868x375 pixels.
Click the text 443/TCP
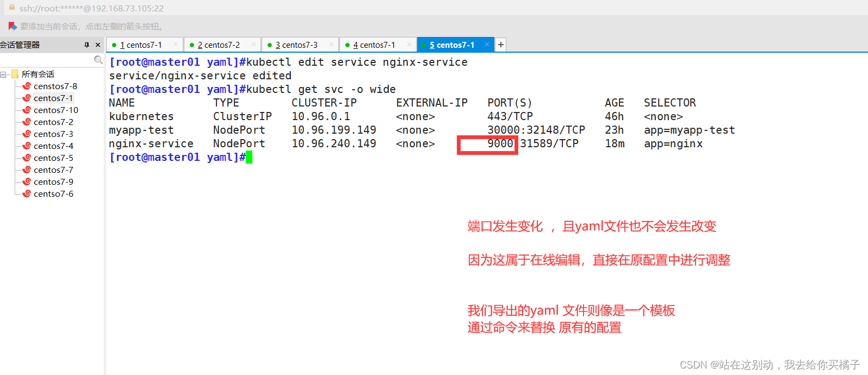pyautogui.click(x=510, y=116)
